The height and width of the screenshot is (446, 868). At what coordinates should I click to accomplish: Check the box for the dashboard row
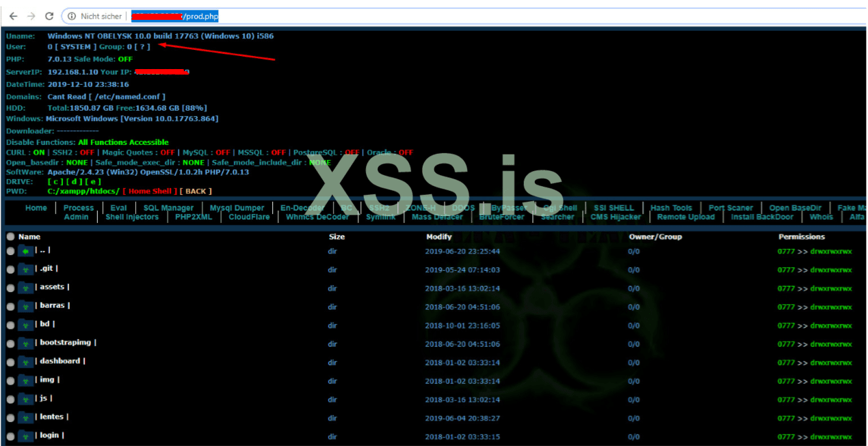(10, 363)
